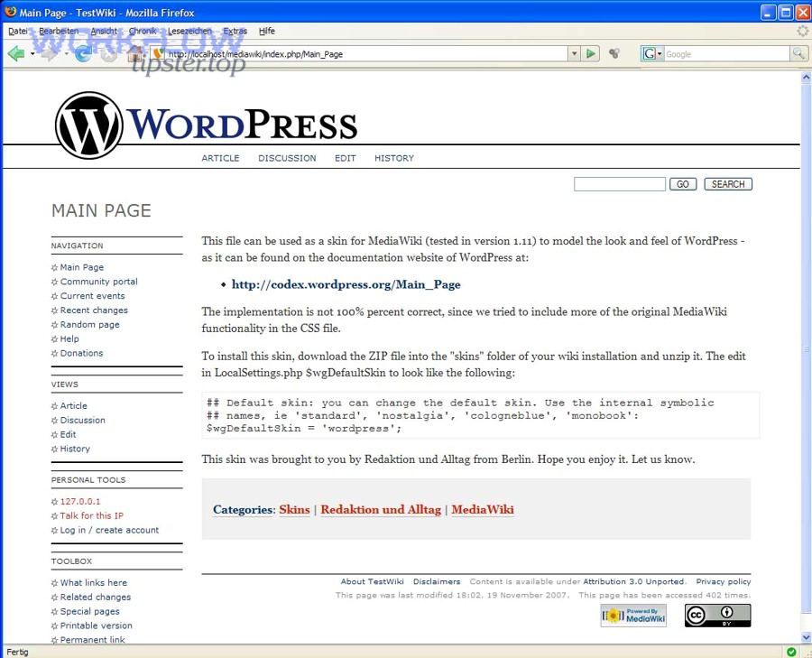Open the address bar URL dropdown

point(574,53)
